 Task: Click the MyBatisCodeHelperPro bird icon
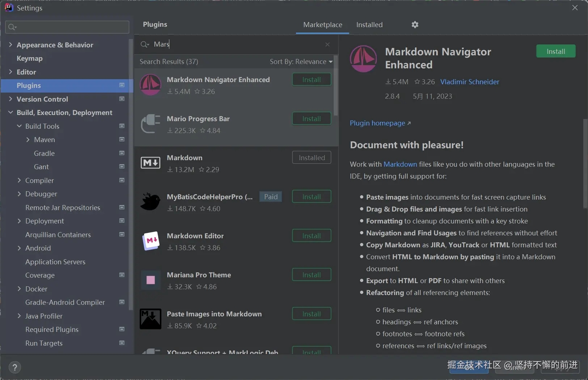tap(151, 202)
